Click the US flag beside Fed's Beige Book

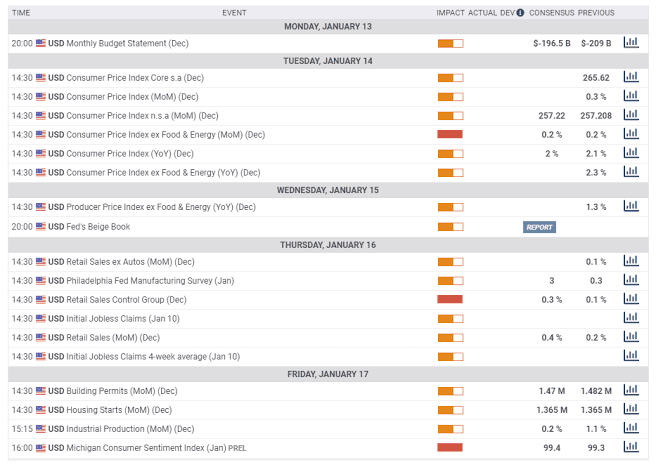pyautogui.click(x=41, y=227)
